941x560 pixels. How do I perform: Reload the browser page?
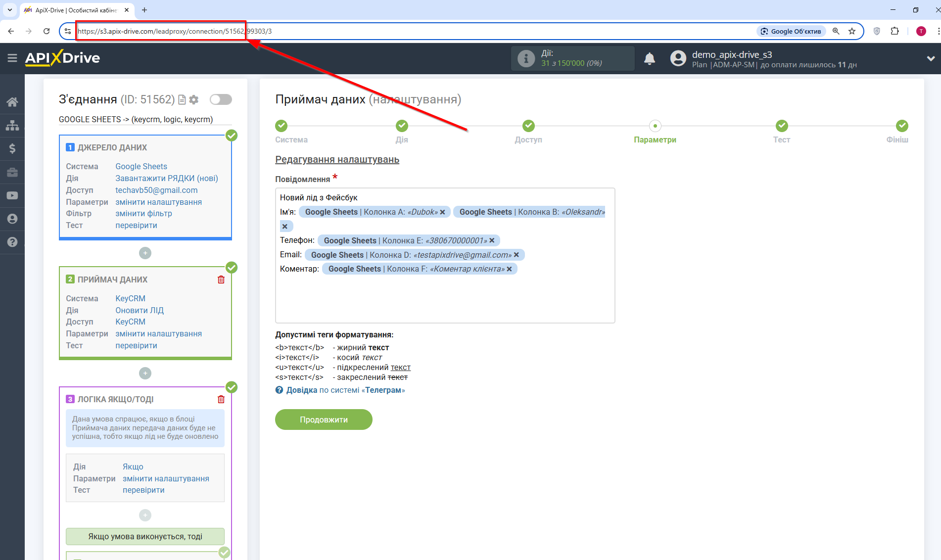(x=47, y=31)
